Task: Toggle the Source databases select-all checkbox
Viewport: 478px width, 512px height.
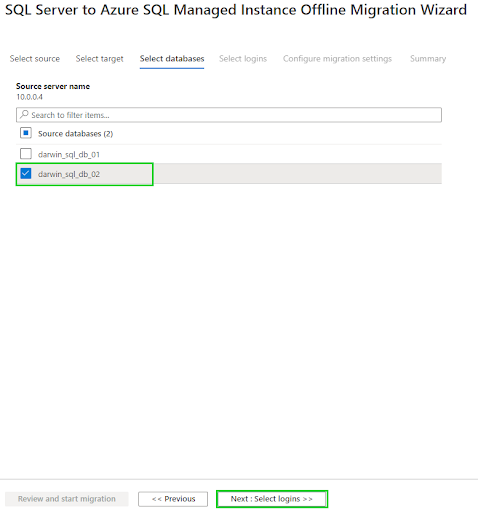Action: [26, 133]
